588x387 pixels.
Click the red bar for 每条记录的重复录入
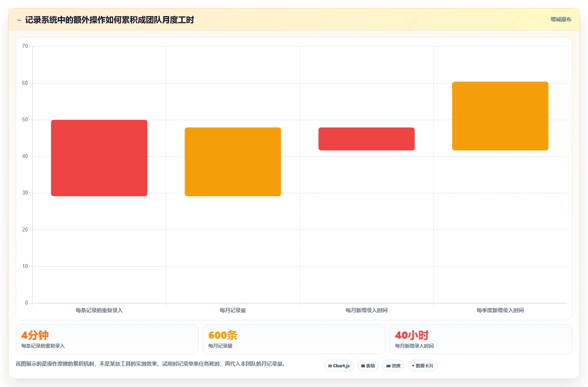[x=99, y=158]
